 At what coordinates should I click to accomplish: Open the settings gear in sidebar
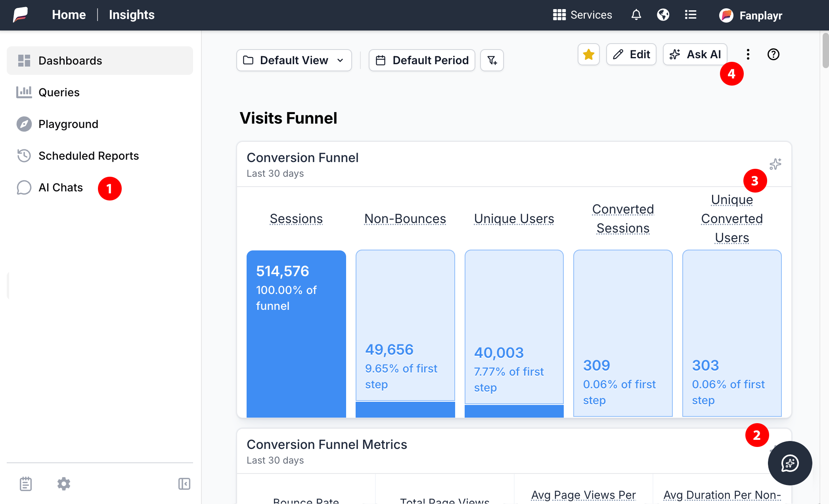pos(64,484)
